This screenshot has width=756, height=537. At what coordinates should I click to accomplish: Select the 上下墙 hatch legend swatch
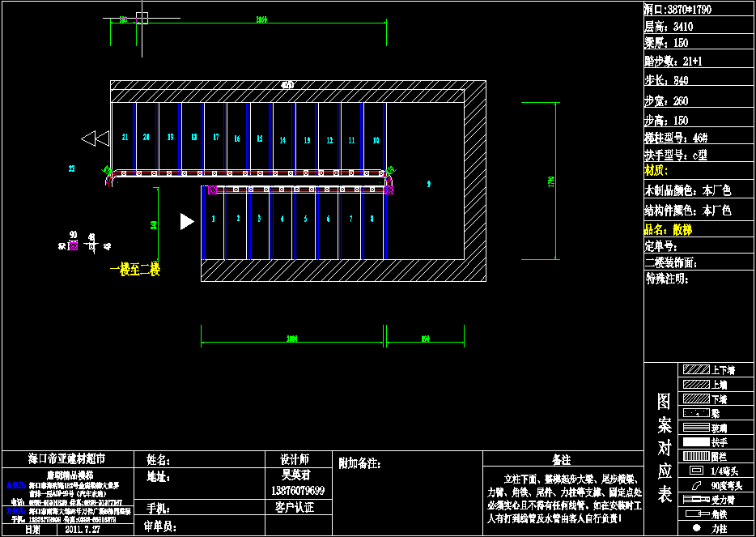point(695,370)
